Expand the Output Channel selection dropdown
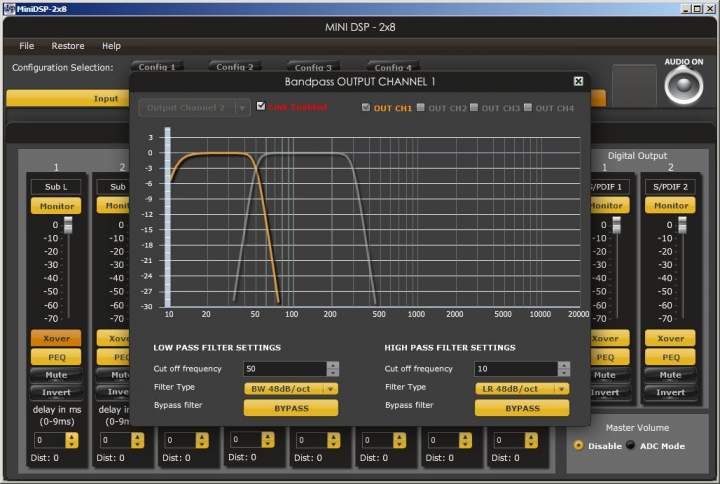This screenshot has height=484, width=720. 194,107
